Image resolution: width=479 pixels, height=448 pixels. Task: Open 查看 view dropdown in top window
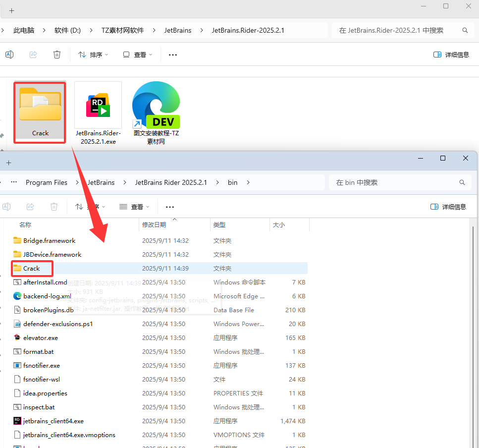click(138, 55)
